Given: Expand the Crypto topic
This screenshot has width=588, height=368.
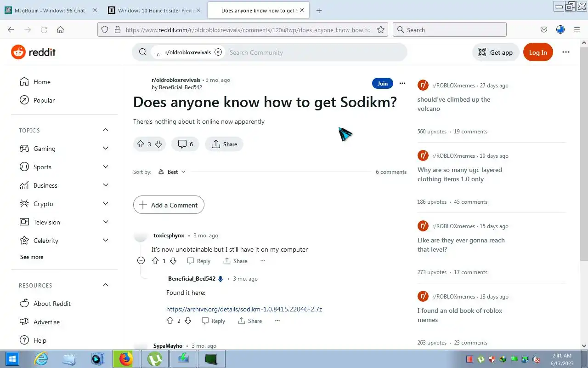Looking at the screenshot, I should (x=106, y=203).
